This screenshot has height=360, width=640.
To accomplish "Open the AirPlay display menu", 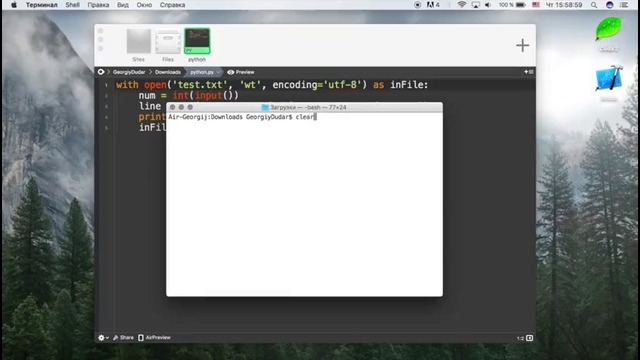I will click(476, 5).
